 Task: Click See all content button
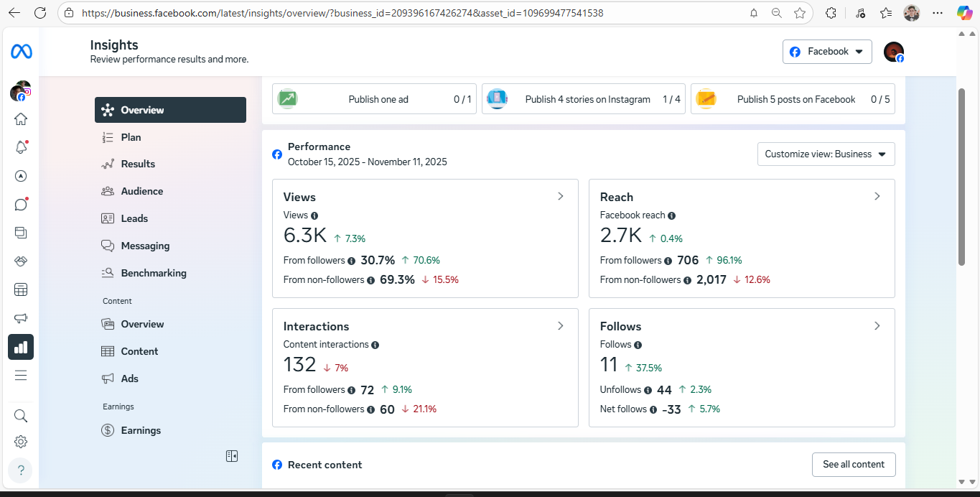tap(854, 465)
